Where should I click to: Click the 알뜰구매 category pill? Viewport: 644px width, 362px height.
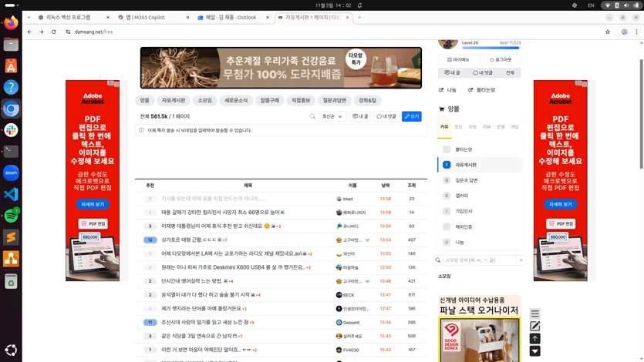pyautogui.click(x=269, y=100)
